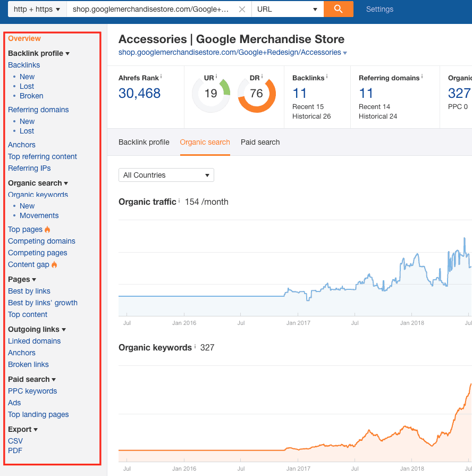Click the fire icon beside Content gap
Screen dimensions: 472x476
[54, 265]
